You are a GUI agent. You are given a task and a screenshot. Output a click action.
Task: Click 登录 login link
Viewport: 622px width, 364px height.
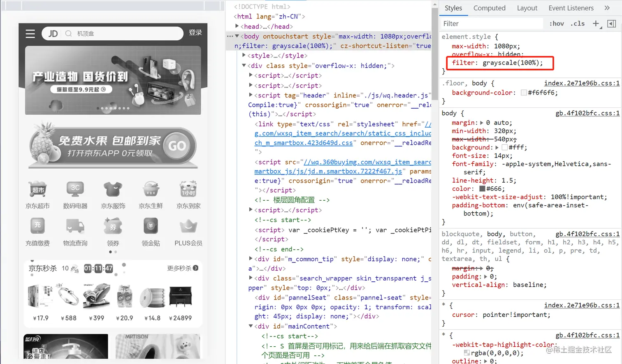[195, 32]
